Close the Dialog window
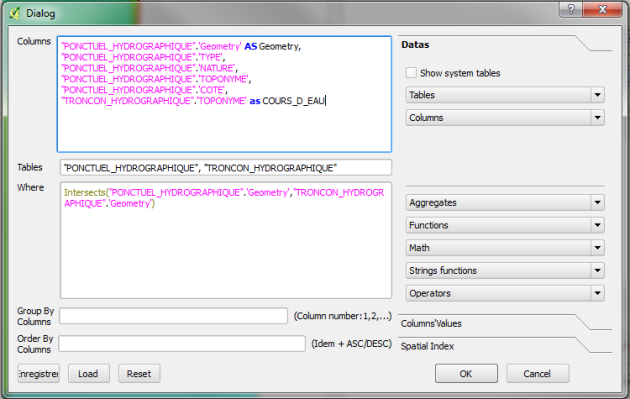The image size is (630, 399). point(602,10)
